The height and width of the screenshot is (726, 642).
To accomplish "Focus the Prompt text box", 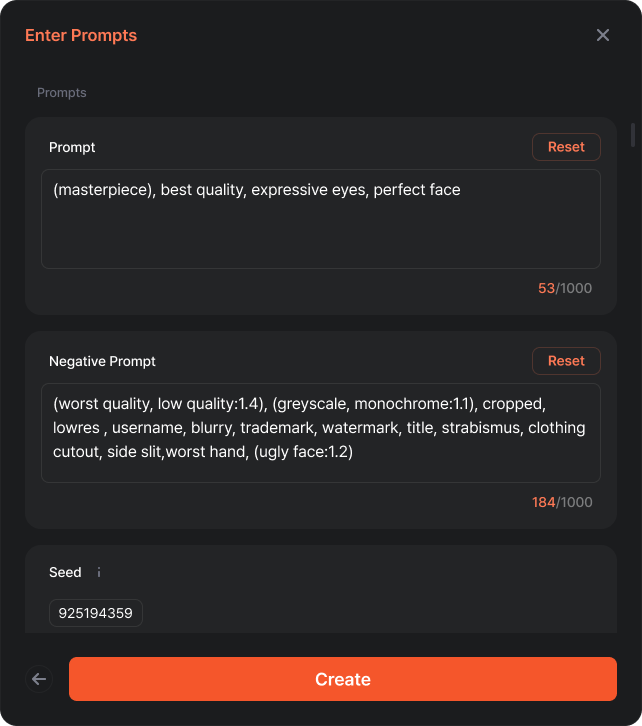I will (x=320, y=230).
